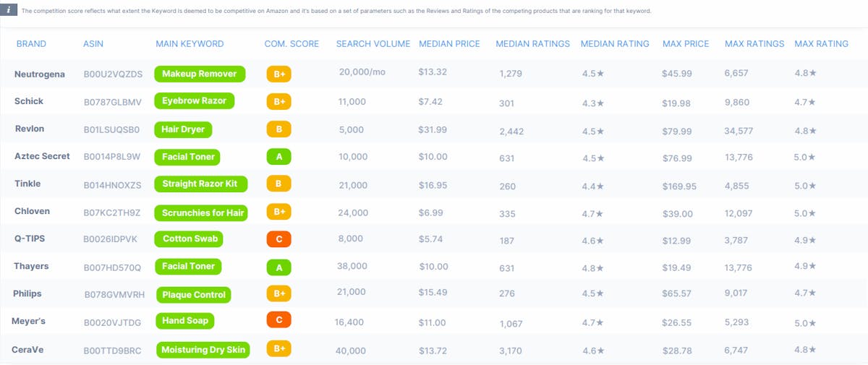The width and height of the screenshot is (868, 365).
Task: Sort by MAX RATING column header
Action: tap(821, 44)
